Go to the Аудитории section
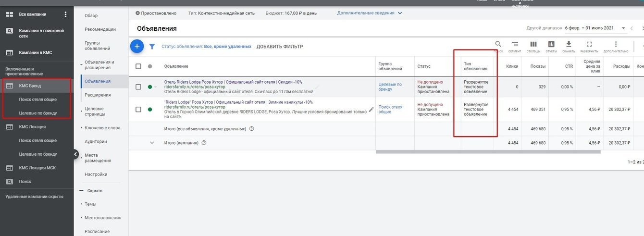 tap(96, 141)
